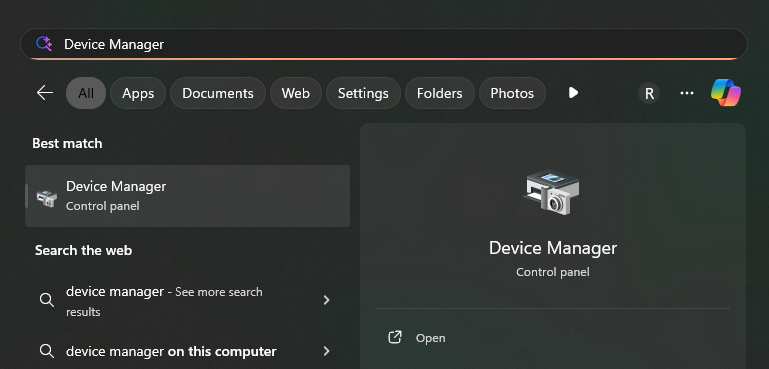Open Device Manager from the Best match result
This screenshot has height=369, width=769.
pyautogui.click(x=187, y=196)
